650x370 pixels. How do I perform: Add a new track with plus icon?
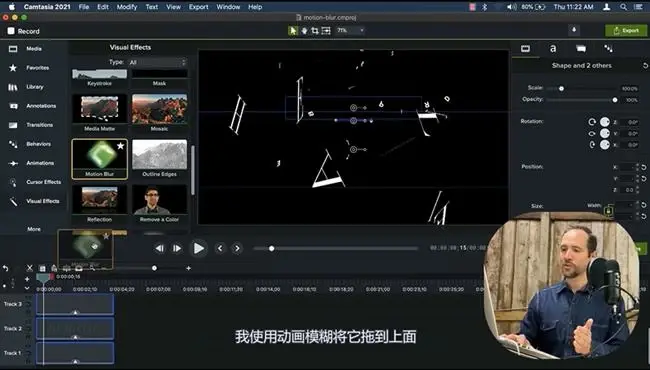click(27, 279)
